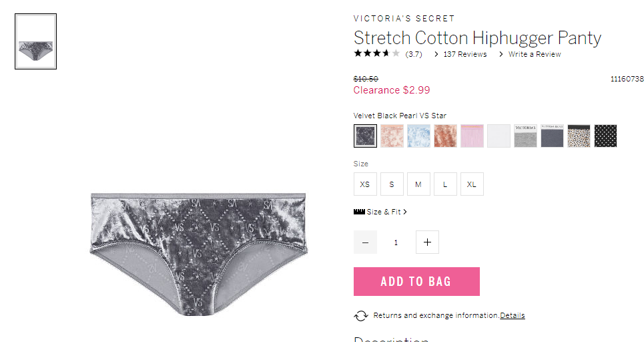This screenshot has width=644, height=342.
Task: Open returns Details link
Action: coord(512,315)
